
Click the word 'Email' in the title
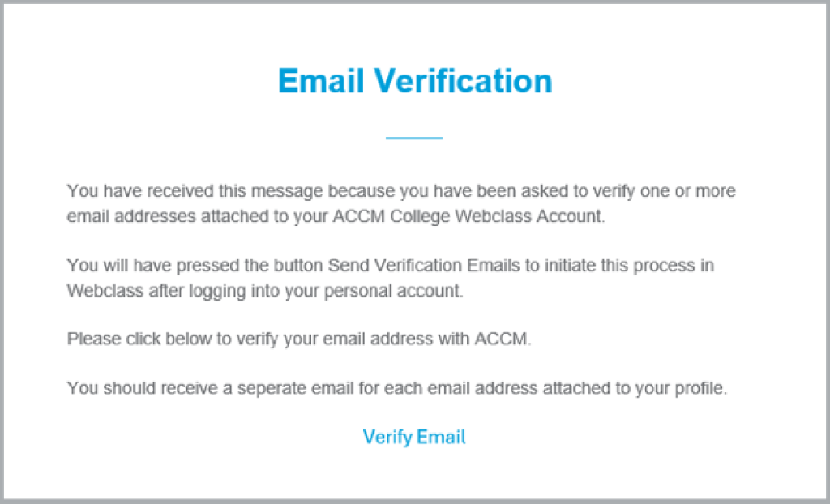coord(321,82)
